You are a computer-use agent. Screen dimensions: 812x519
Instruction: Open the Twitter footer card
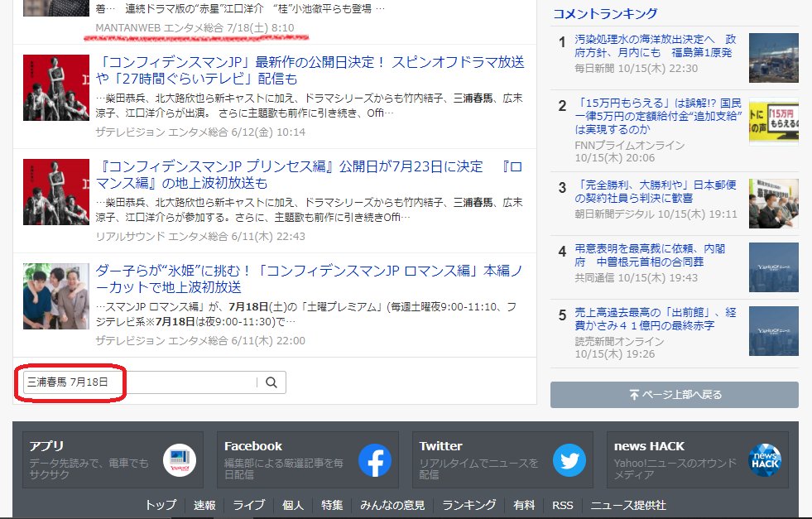(x=502, y=460)
